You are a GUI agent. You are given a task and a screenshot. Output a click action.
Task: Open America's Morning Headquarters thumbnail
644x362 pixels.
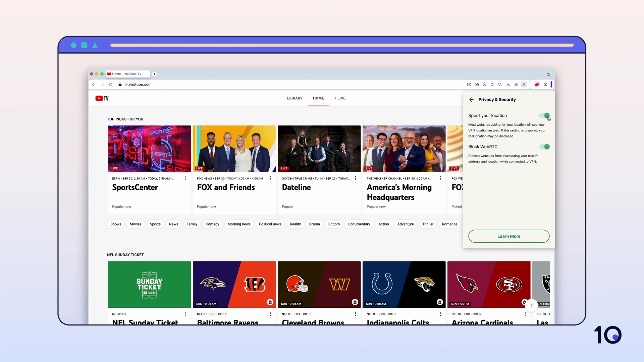pyautogui.click(x=404, y=149)
